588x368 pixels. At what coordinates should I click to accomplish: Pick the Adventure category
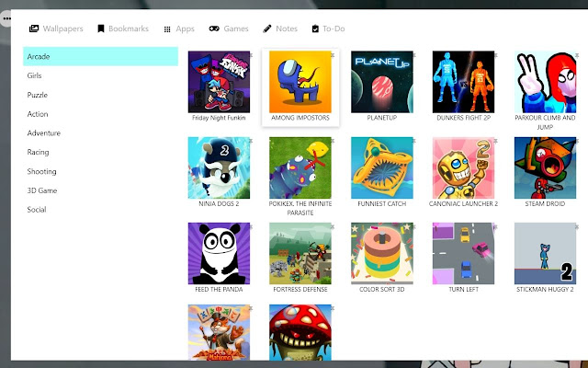click(x=100, y=132)
